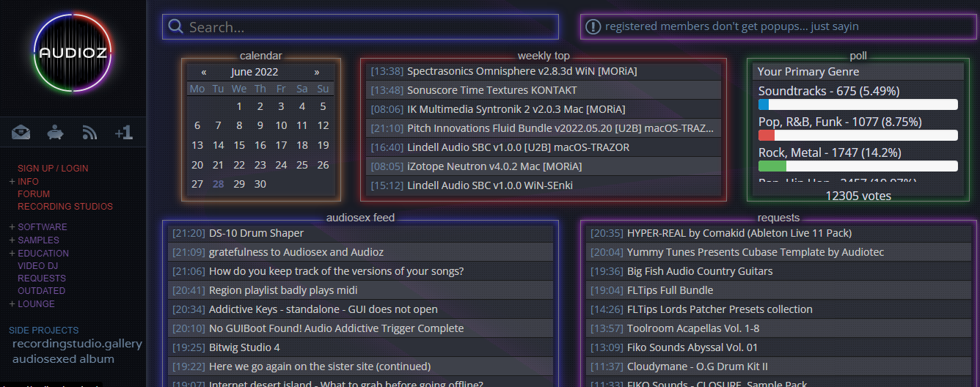The height and width of the screenshot is (387, 980).
Task: Open RECORDING STUDIOS menu item
Action: (65, 207)
